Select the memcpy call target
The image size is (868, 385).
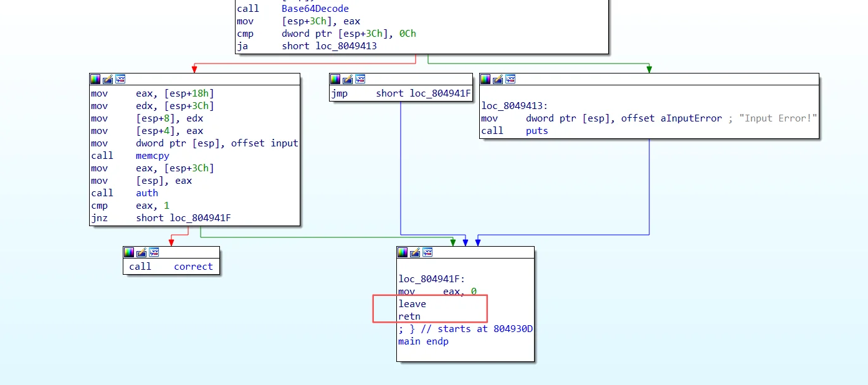point(152,156)
